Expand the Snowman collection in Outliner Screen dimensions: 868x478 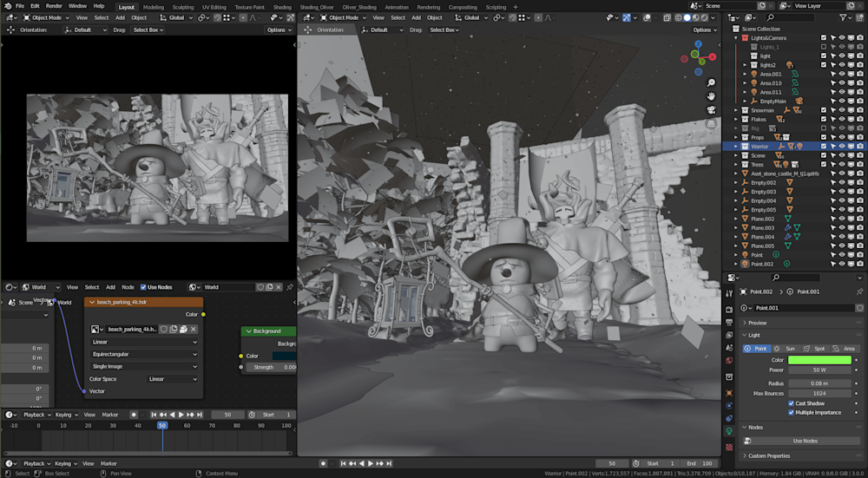click(x=735, y=110)
